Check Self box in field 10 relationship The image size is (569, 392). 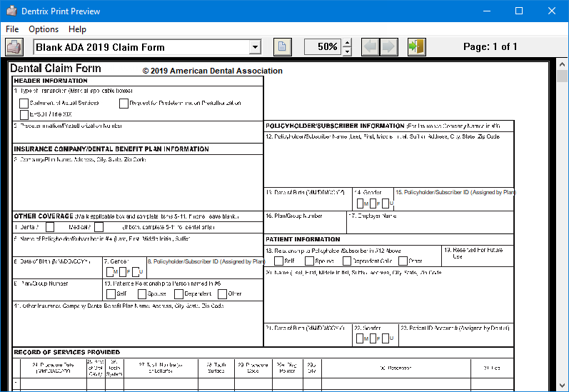pyautogui.click(x=111, y=294)
